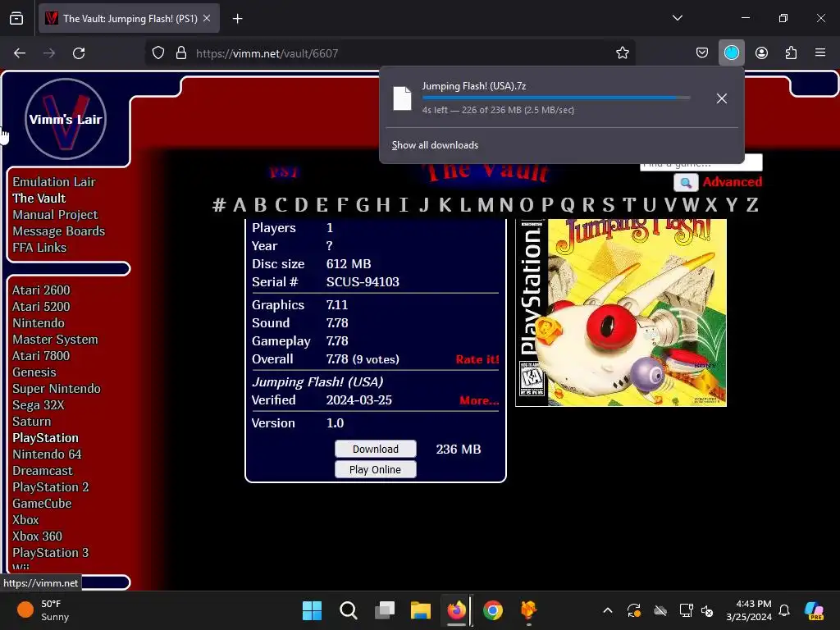Open the Windows Start menu
This screenshot has height=630, width=840.
tap(312, 610)
